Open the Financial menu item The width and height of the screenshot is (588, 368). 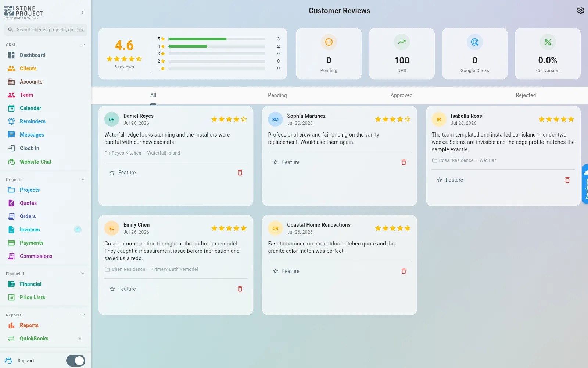[46, 284]
